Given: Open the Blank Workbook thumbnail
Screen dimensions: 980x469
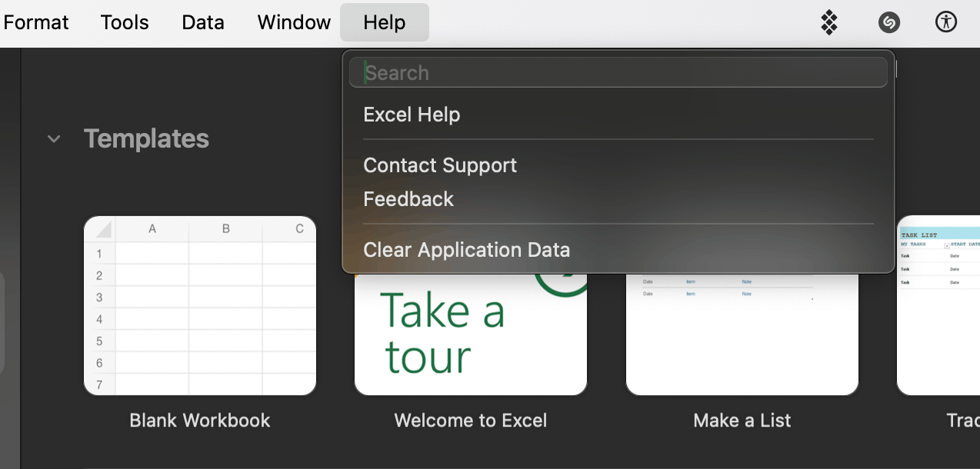Looking at the screenshot, I should click(x=200, y=305).
